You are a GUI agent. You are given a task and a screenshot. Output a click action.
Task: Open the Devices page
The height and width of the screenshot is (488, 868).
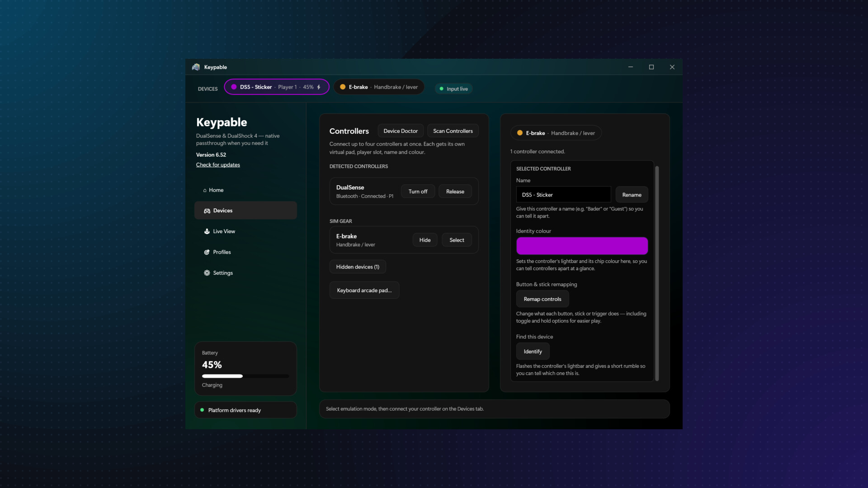click(245, 211)
